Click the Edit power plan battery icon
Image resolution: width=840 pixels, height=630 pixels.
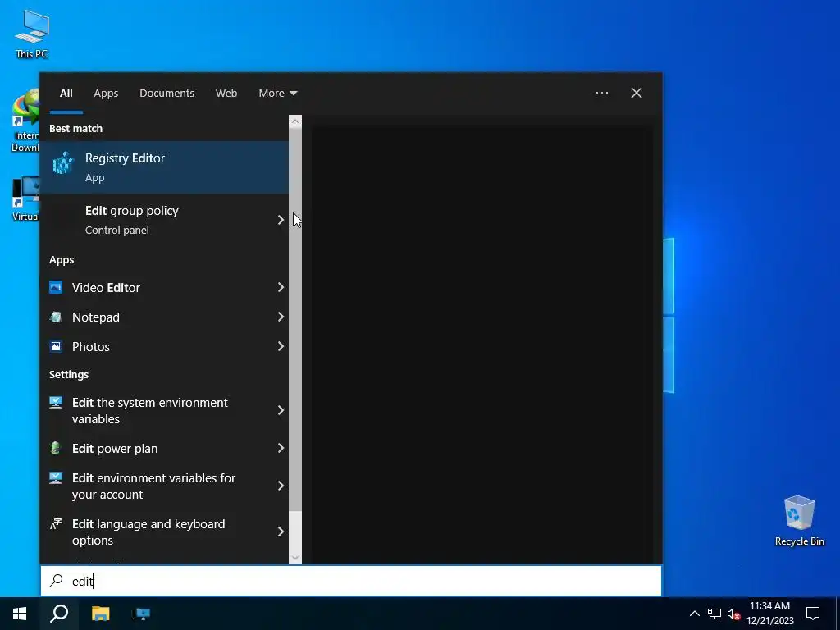pyautogui.click(x=56, y=448)
